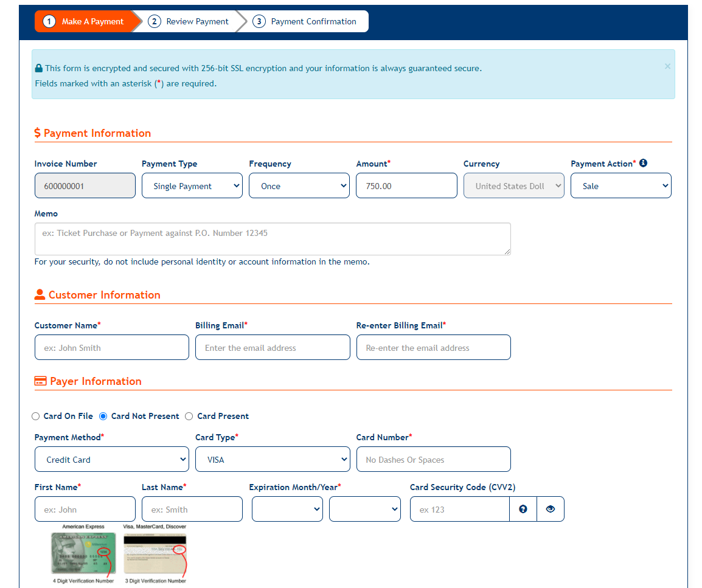
Task: Dismiss the SSL encryption notice banner
Action: [x=667, y=66]
